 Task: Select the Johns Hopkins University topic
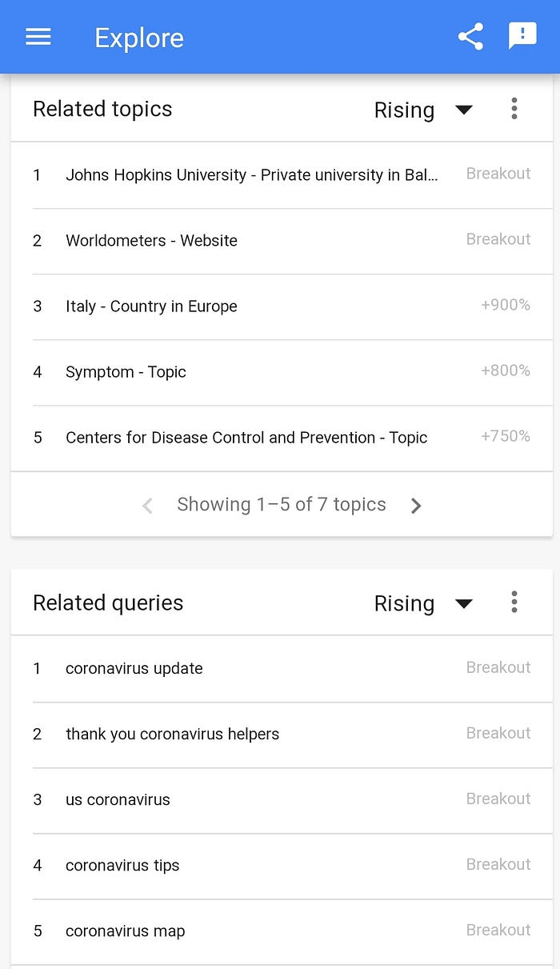pos(251,175)
